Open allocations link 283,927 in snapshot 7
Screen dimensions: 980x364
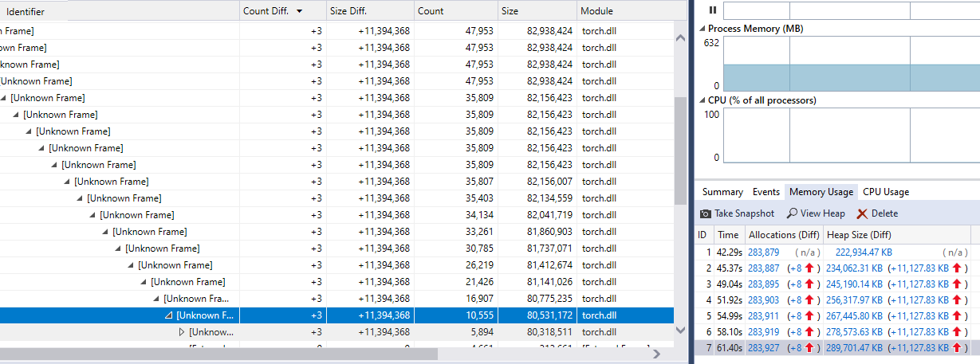(763, 347)
